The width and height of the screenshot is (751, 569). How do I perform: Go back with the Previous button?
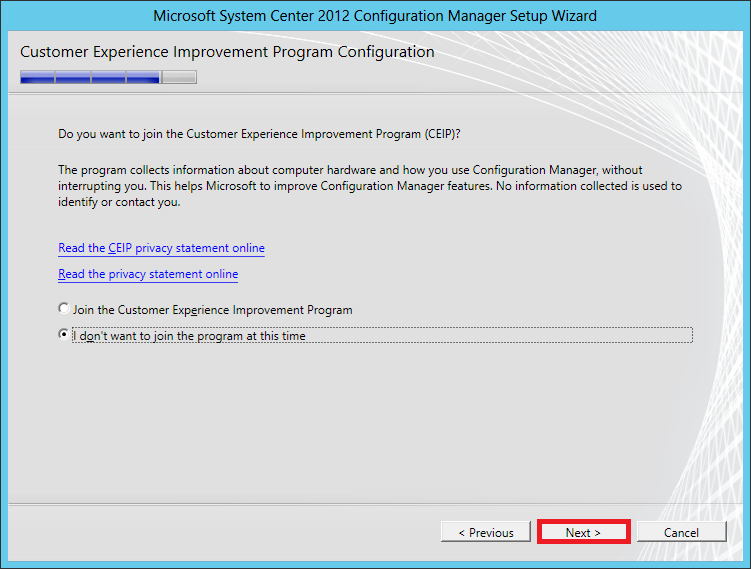(x=485, y=532)
